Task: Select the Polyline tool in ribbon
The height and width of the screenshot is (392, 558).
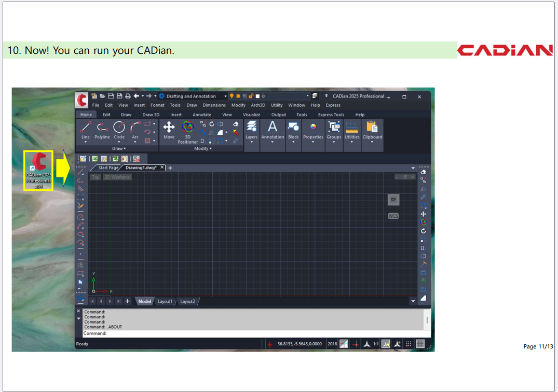Action: point(102,130)
